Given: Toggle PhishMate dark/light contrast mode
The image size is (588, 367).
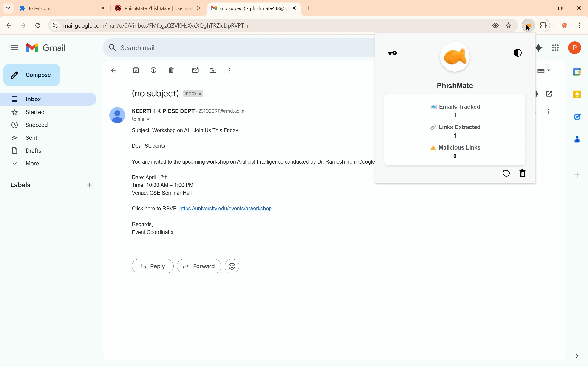Looking at the screenshot, I should 517,53.
